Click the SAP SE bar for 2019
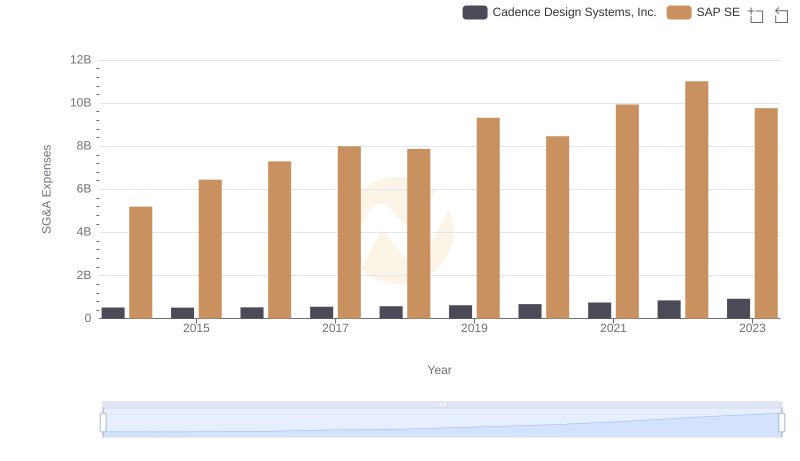Viewport: 800px width, 461px height. (x=488, y=218)
